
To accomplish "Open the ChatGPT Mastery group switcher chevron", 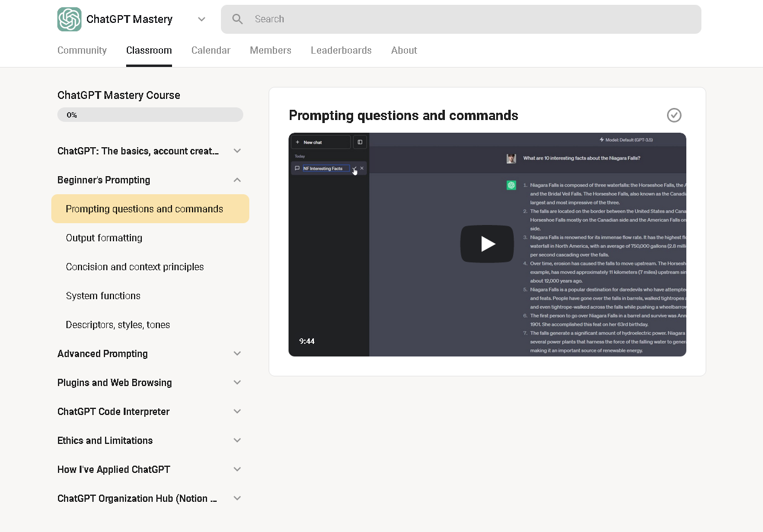I will [x=202, y=19].
